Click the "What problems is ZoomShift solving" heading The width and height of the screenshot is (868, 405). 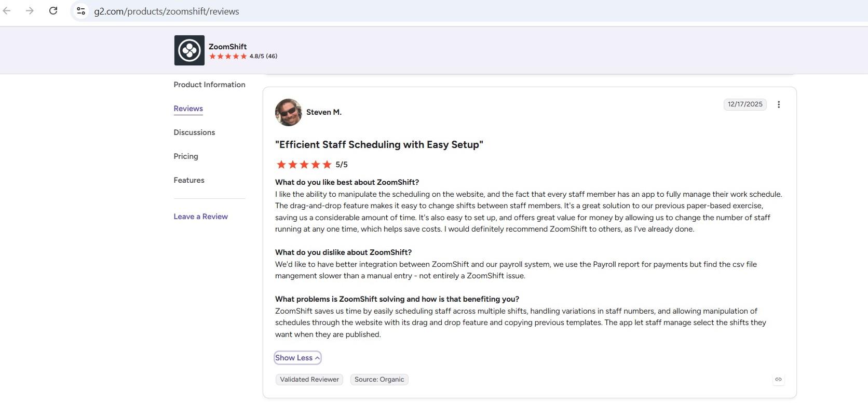pyautogui.click(x=397, y=299)
